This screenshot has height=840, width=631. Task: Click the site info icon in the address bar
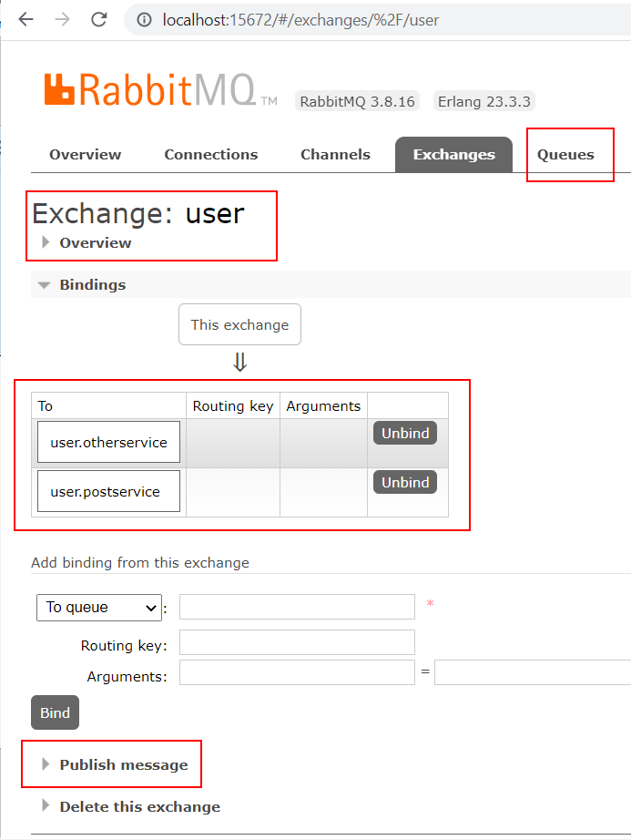(144, 20)
